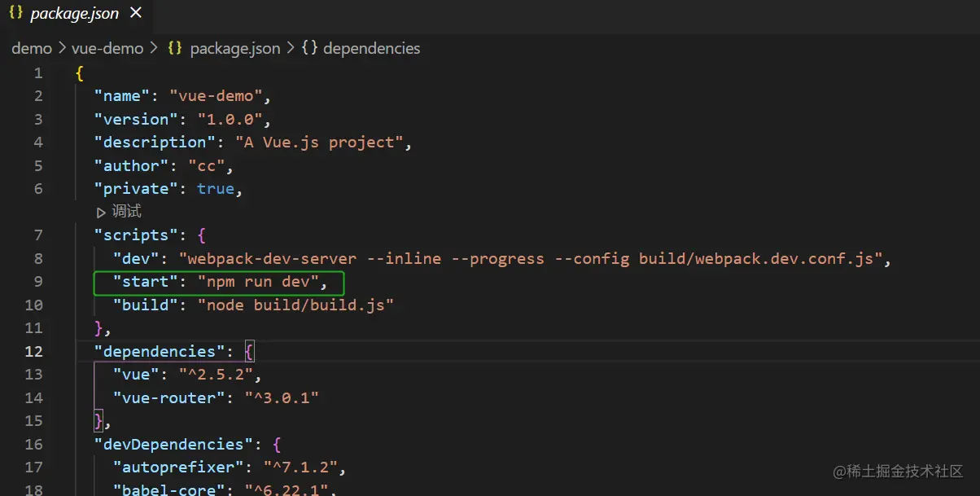Close the package.json editor tab
This screenshot has width=980, height=496.
click(x=136, y=13)
